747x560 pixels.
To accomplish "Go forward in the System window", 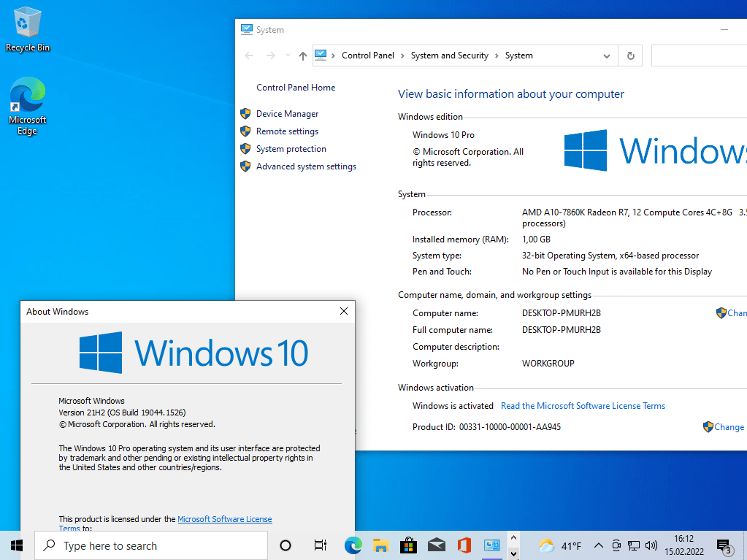I will pyautogui.click(x=271, y=55).
